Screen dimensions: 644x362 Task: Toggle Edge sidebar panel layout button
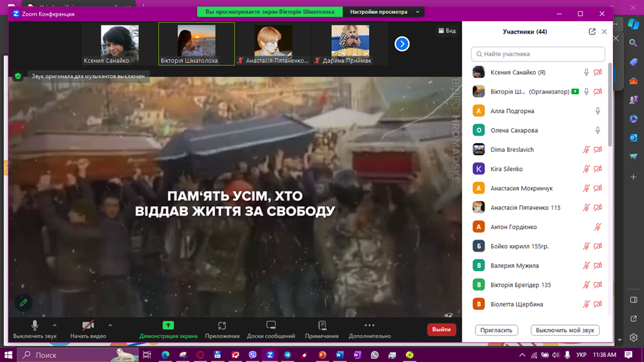[633, 300]
